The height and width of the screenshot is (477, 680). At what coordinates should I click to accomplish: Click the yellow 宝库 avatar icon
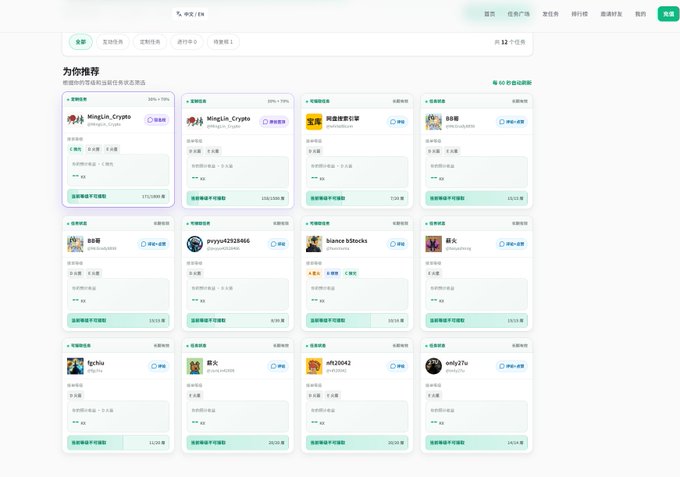314,122
